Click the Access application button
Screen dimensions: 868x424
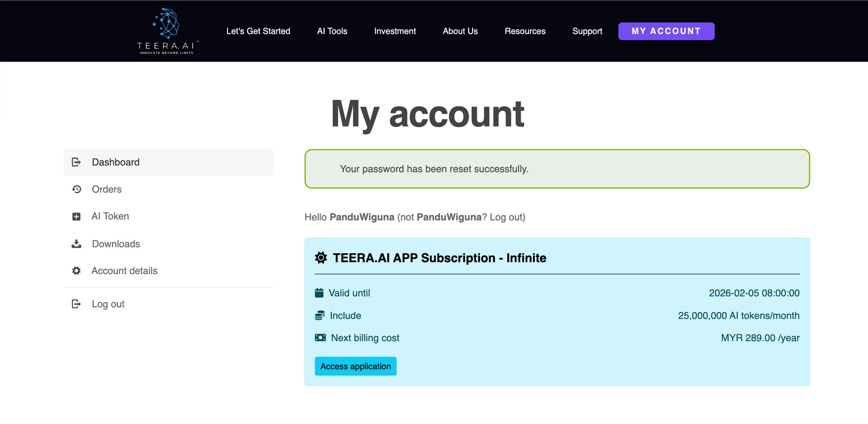[356, 366]
